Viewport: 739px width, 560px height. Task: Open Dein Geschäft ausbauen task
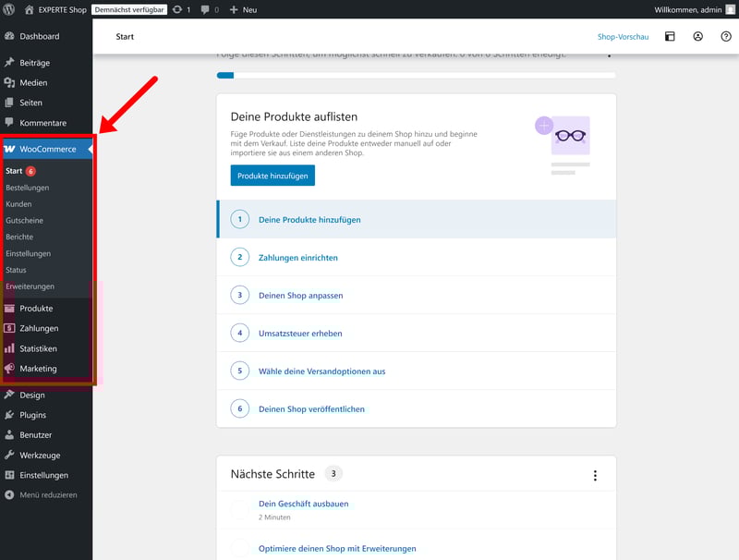coord(303,504)
